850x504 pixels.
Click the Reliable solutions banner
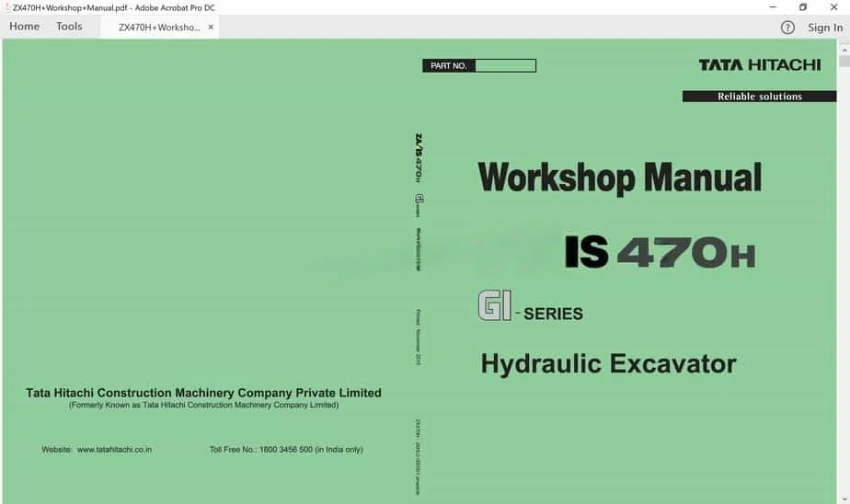coord(759,97)
